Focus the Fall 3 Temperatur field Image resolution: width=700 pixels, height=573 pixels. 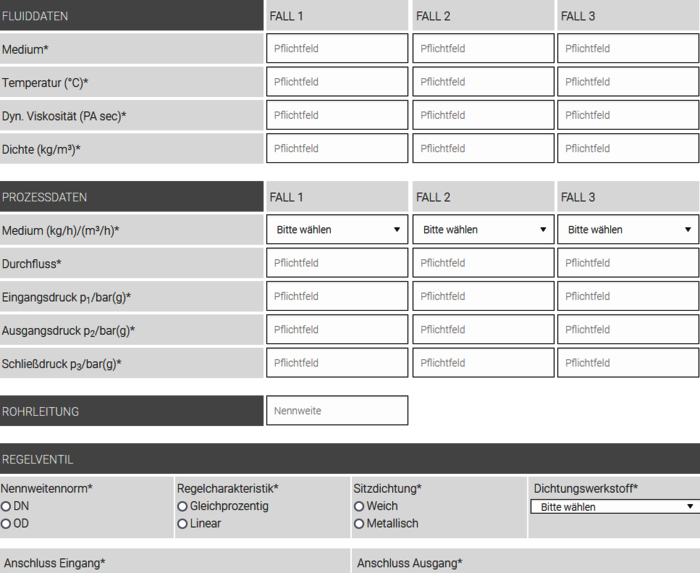pos(628,82)
